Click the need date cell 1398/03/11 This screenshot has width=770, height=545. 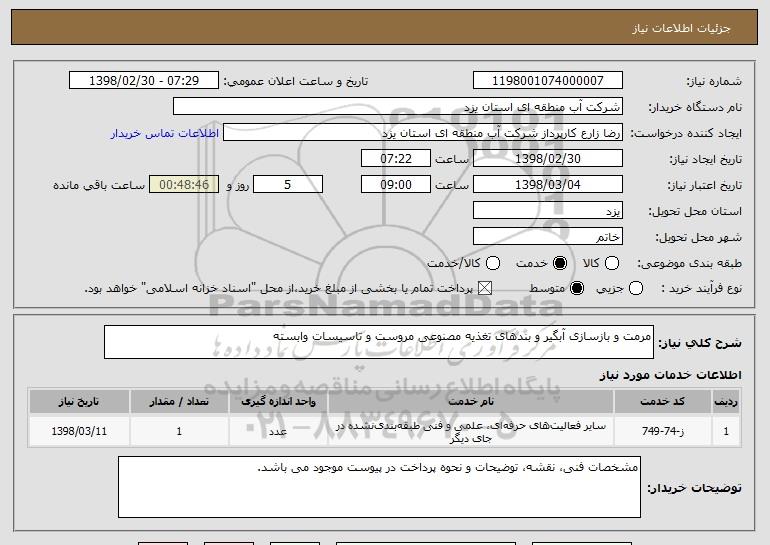pyautogui.click(x=79, y=431)
